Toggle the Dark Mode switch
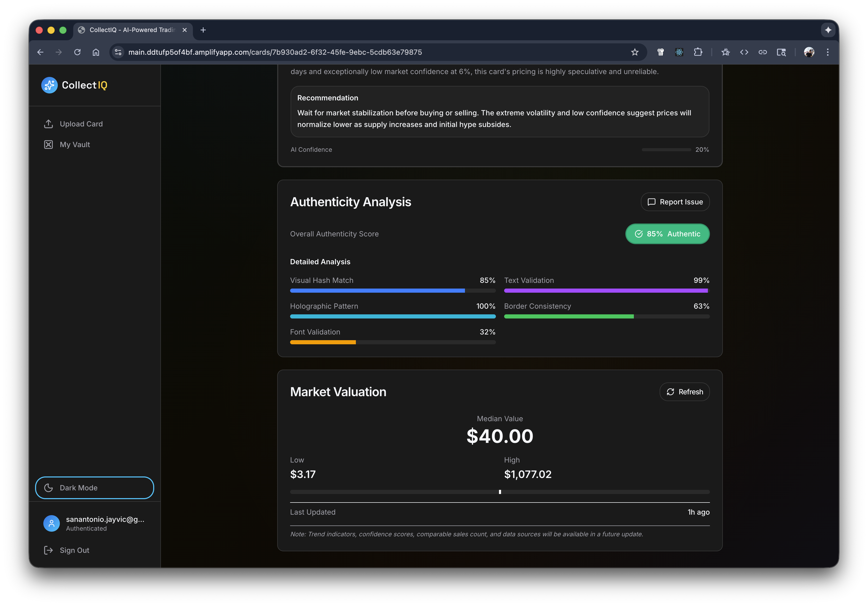The image size is (868, 606). click(95, 488)
